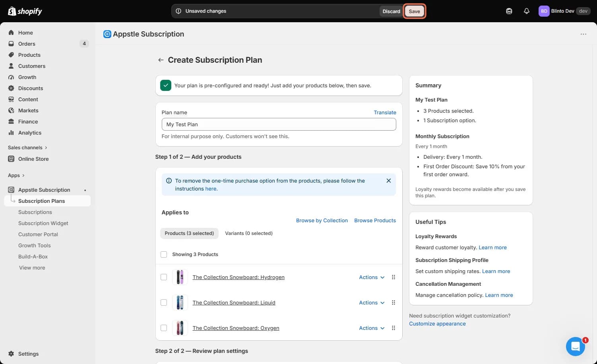Open the notifications bell

(527, 11)
